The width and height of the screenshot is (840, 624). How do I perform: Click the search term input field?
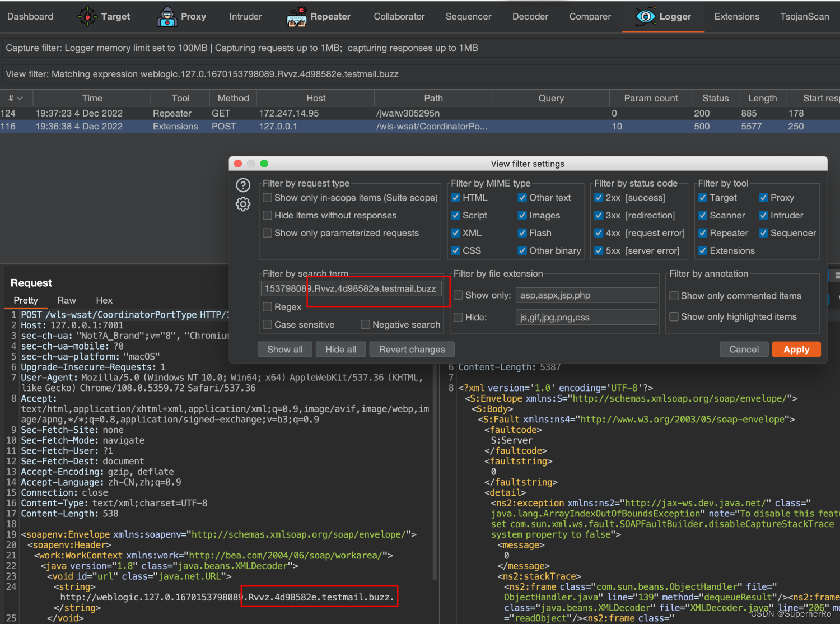click(352, 288)
